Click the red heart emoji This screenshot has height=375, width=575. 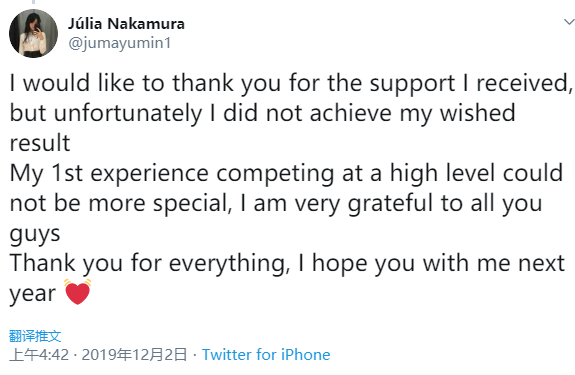coord(77,292)
